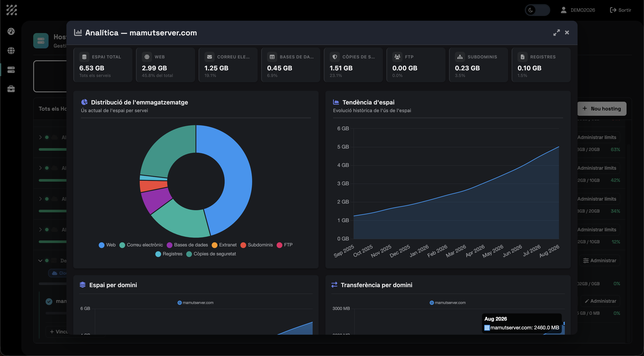Image resolution: width=644 pixels, height=356 pixels.
Task: Expand the hosting row with 12% usage
Action: [x=40, y=230]
